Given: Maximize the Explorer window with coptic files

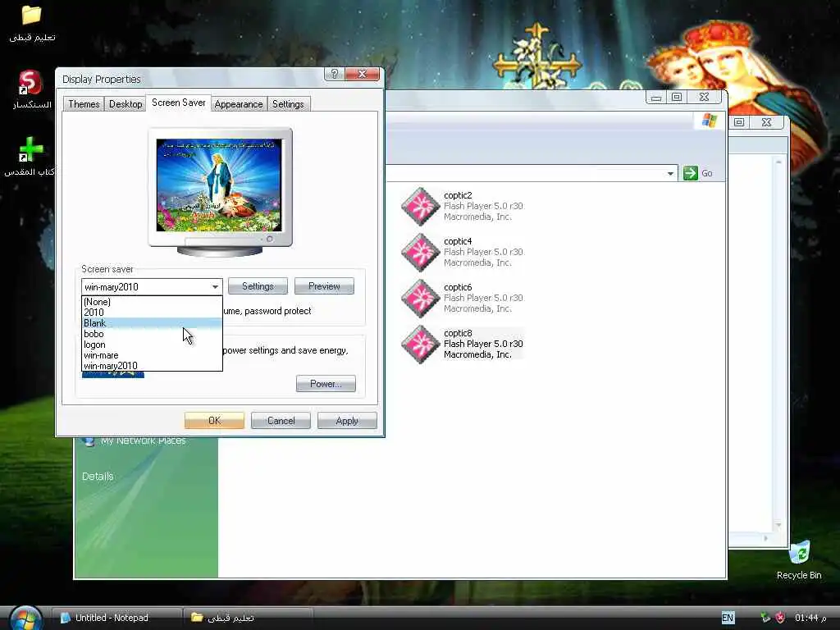Looking at the screenshot, I should tap(677, 97).
